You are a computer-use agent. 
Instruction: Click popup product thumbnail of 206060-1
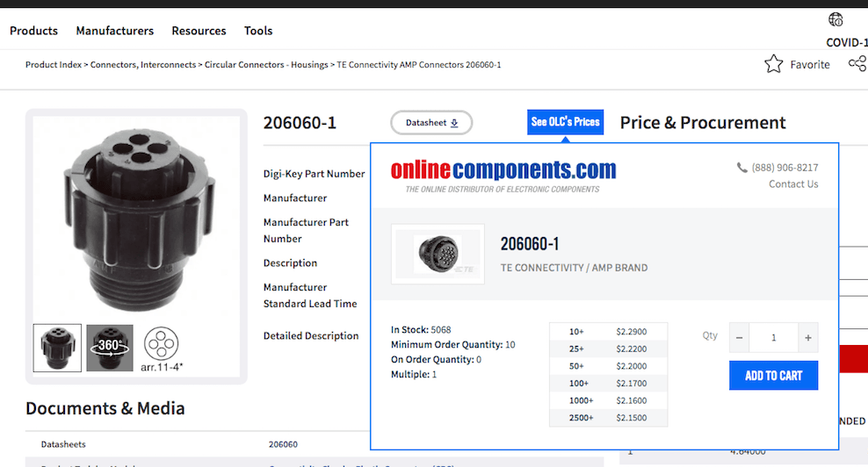coord(438,254)
